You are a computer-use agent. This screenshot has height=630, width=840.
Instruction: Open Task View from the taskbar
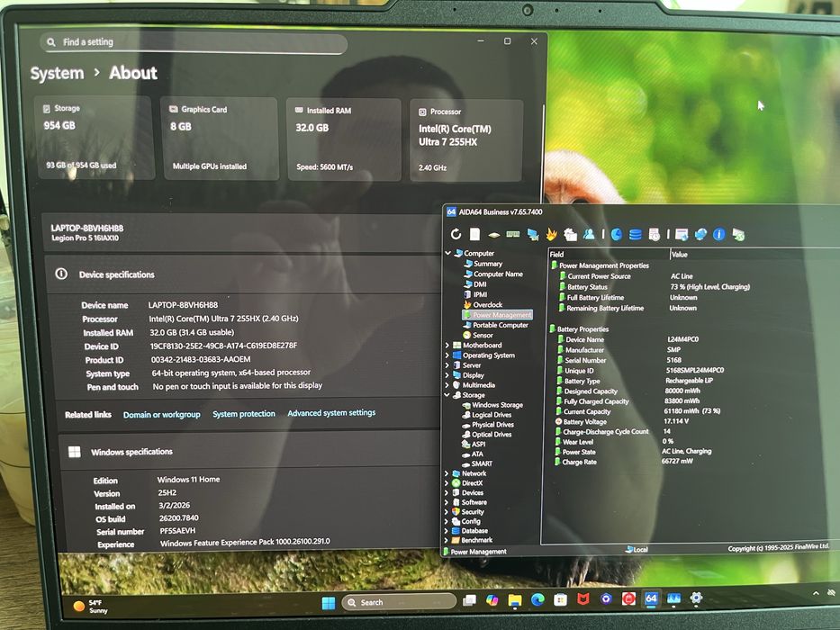click(x=470, y=601)
